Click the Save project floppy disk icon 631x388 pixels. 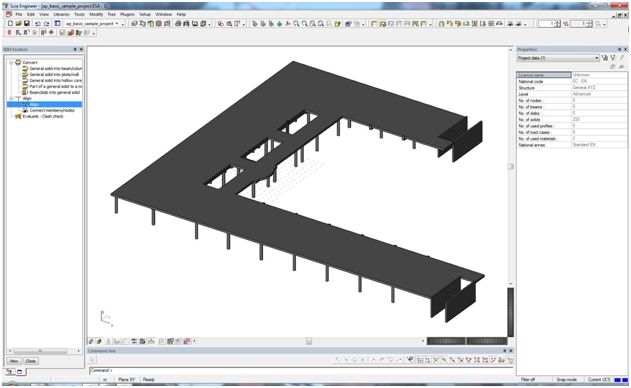pos(27,24)
